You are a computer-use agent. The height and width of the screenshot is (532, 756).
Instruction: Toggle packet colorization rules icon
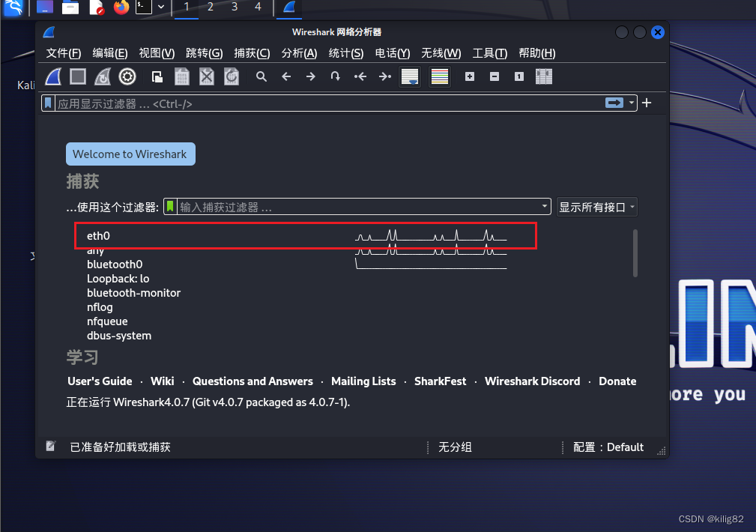pyautogui.click(x=440, y=76)
